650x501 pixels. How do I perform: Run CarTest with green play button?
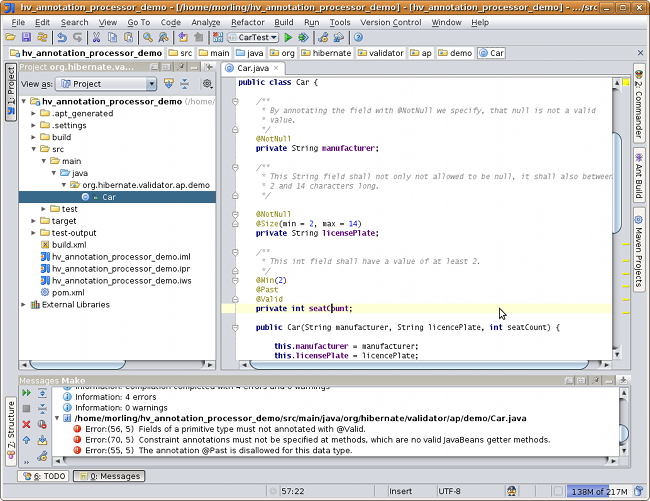pyautogui.click(x=288, y=37)
